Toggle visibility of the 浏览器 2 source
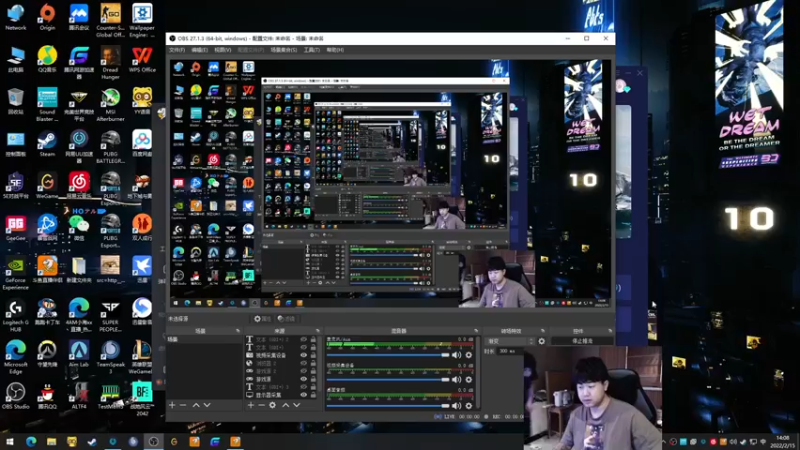This screenshot has width=800, height=450. coord(304,363)
